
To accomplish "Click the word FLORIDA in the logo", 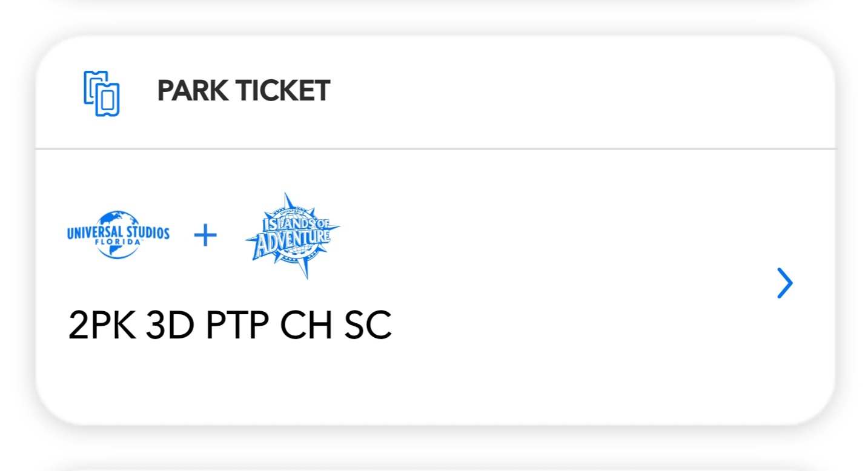I will tap(118, 242).
